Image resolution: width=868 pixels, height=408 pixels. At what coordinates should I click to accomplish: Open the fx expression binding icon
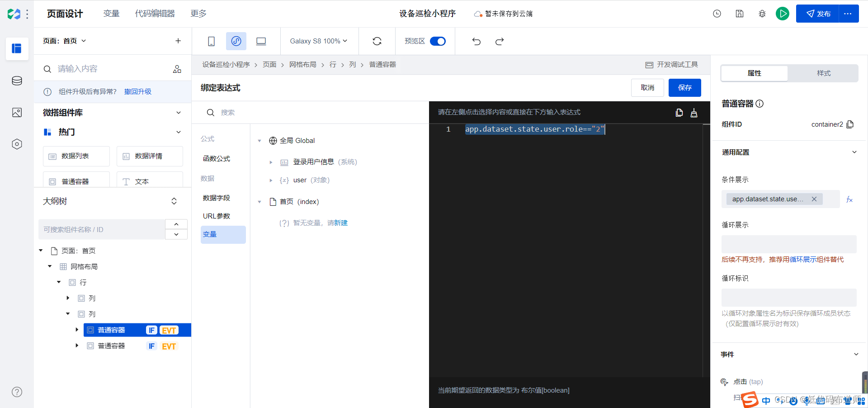(849, 199)
